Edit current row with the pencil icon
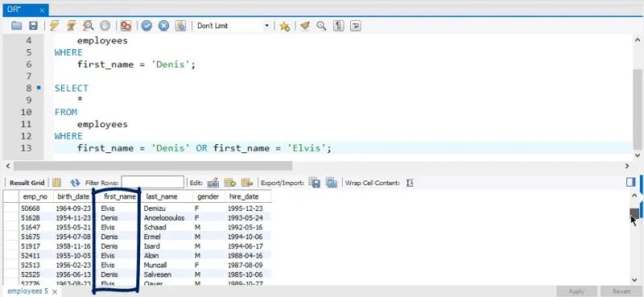This screenshot has height=297, width=644. click(x=213, y=183)
